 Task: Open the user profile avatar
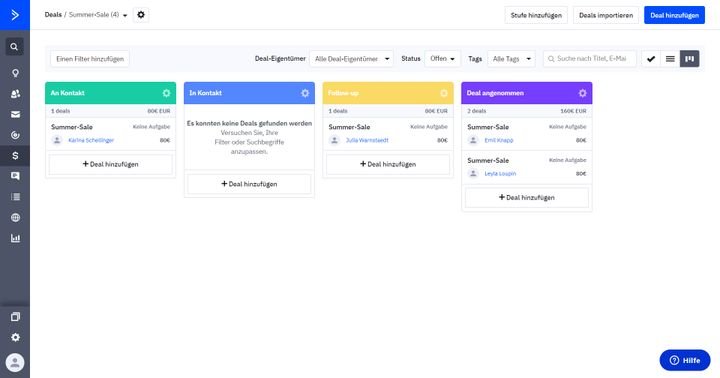15,362
